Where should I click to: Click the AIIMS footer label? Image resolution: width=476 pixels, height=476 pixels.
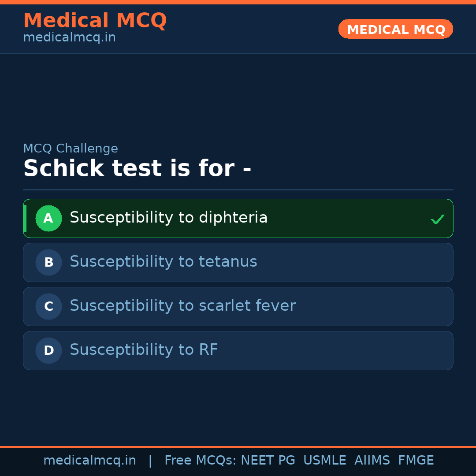(x=372, y=461)
